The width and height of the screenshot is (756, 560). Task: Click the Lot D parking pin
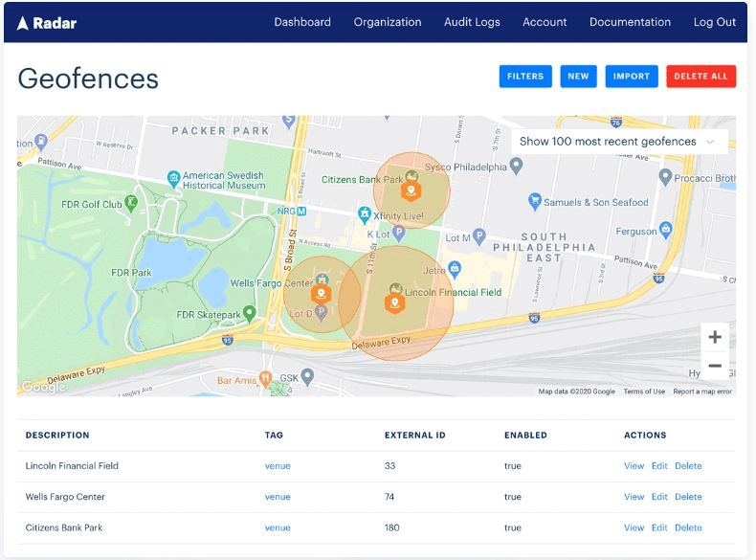tap(322, 313)
